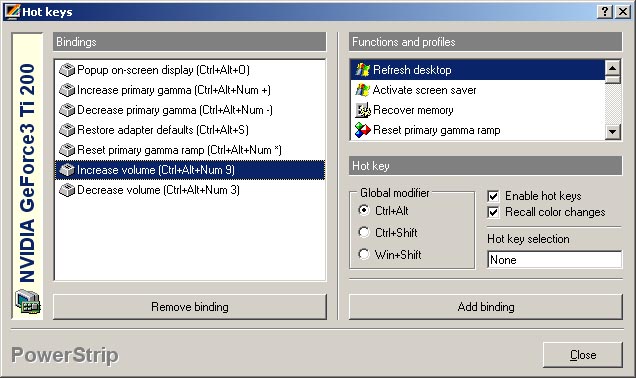636x378 pixels.
Task: Click the graphics card icon below NVIDIA label
Action: point(28,301)
